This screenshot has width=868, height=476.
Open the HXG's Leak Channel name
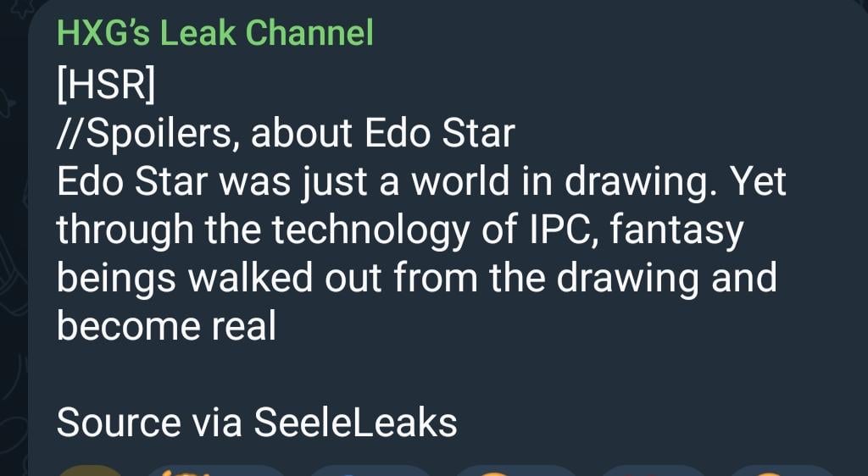(x=214, y=34)
